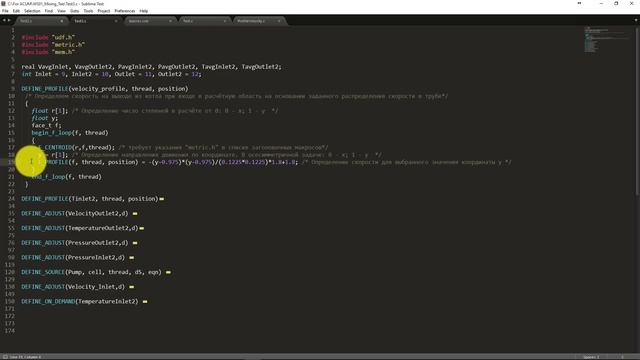The height and width of the screenshot is (360, 640).
Task: Click the minimap code preview
Action: (606, 39)
